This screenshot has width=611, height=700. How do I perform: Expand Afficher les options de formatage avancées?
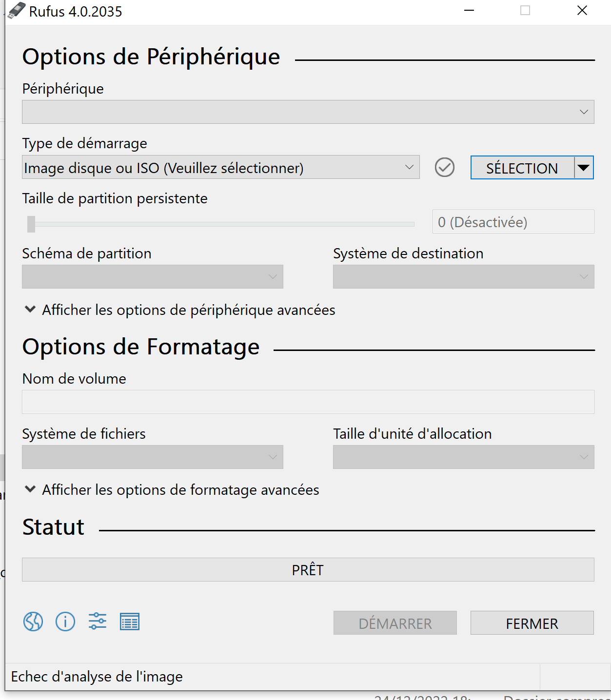click(172, 490)
